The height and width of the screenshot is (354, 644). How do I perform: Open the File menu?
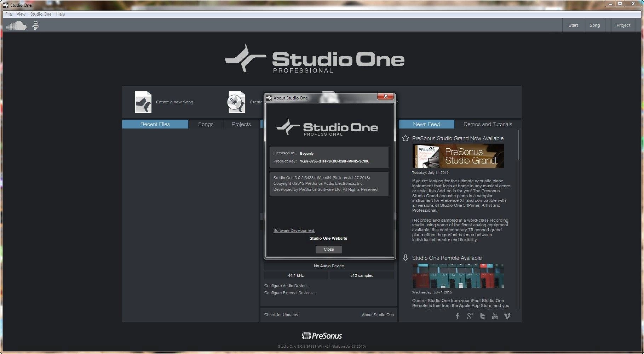(8, 14)
